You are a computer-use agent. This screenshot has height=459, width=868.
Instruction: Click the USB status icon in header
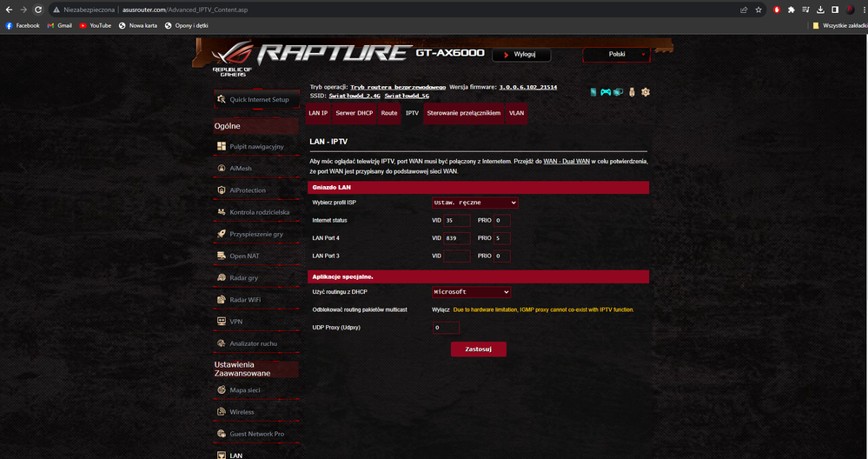click(x=632, y=92)
